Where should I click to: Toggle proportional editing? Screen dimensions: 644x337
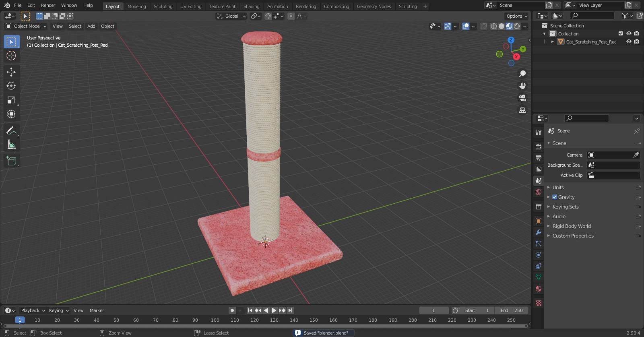[x=291, y=16]
